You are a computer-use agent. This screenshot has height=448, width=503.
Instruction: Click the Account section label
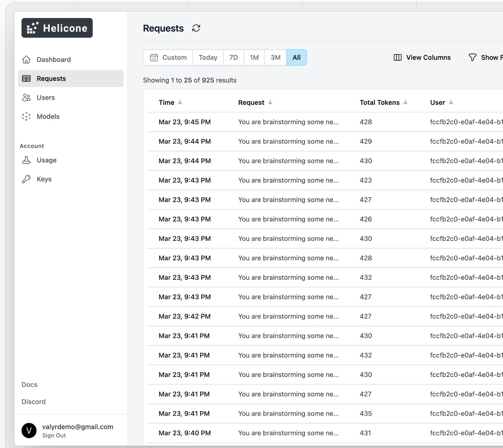(x=32, y=146)
